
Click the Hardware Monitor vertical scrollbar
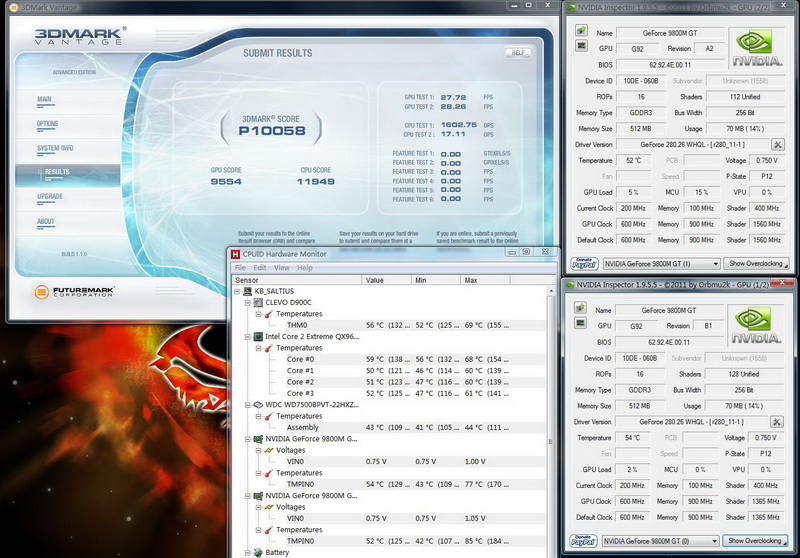[551, 423]
